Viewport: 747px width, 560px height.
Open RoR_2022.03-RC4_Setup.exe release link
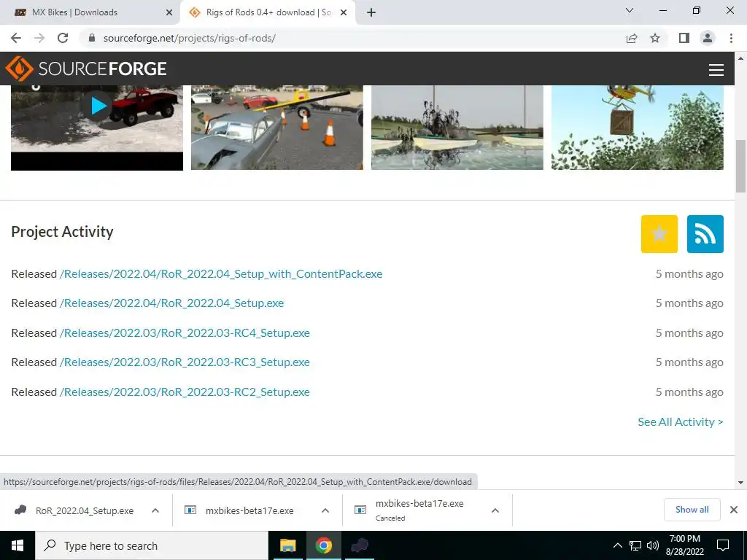click(185, 332)
